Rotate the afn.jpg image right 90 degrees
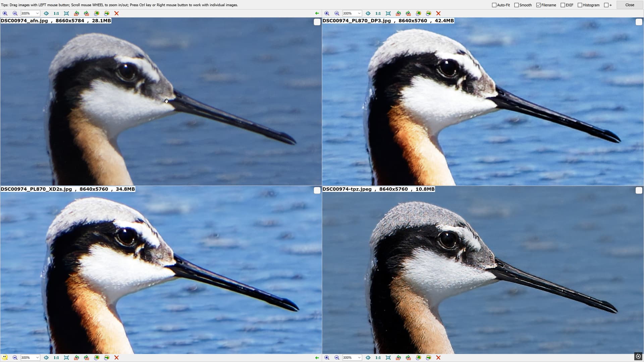Image resolution: width=644 pixels, height=362 pixels. tap(87, 13)
